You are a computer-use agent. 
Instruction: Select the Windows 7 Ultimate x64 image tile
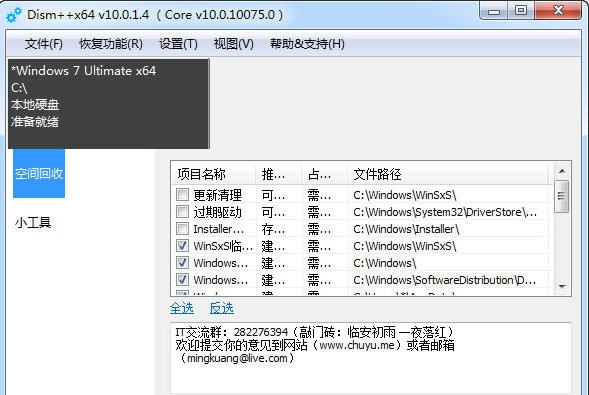[x=108, y=104]
